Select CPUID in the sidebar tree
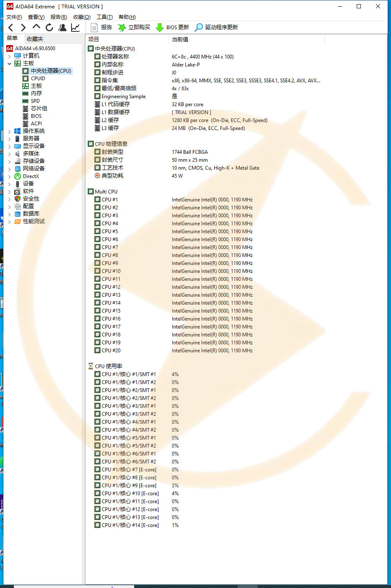 (38, 79)
